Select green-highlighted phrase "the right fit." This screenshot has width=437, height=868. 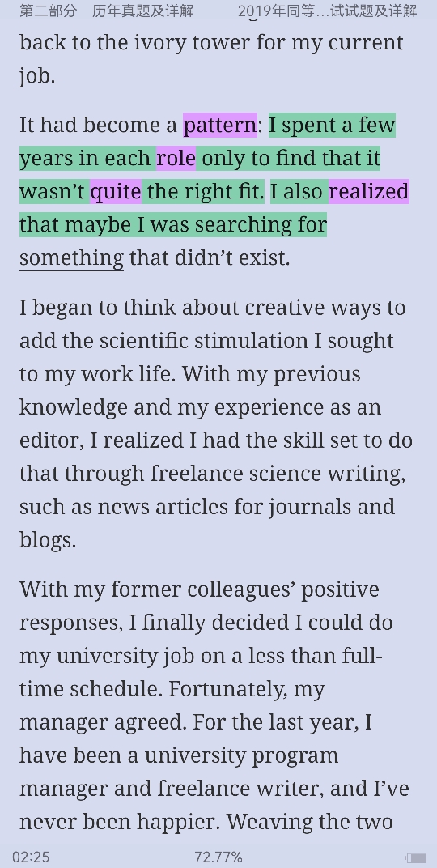(x=203, y=192)
